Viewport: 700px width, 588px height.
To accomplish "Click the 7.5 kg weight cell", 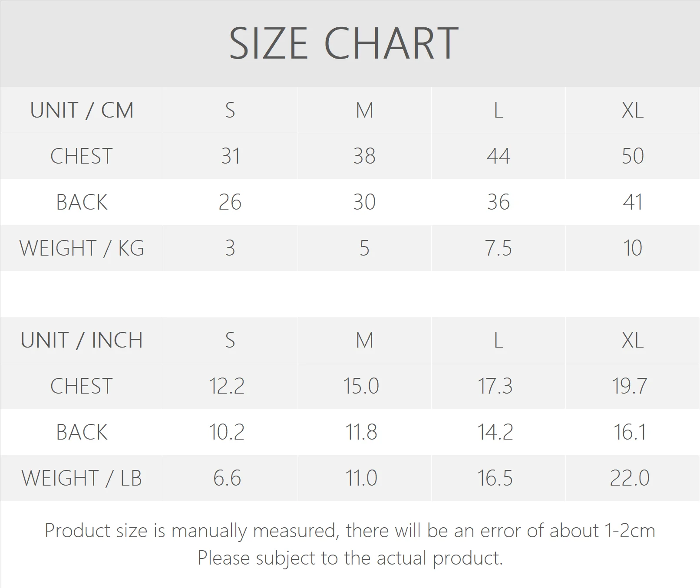I will (498, 248).
